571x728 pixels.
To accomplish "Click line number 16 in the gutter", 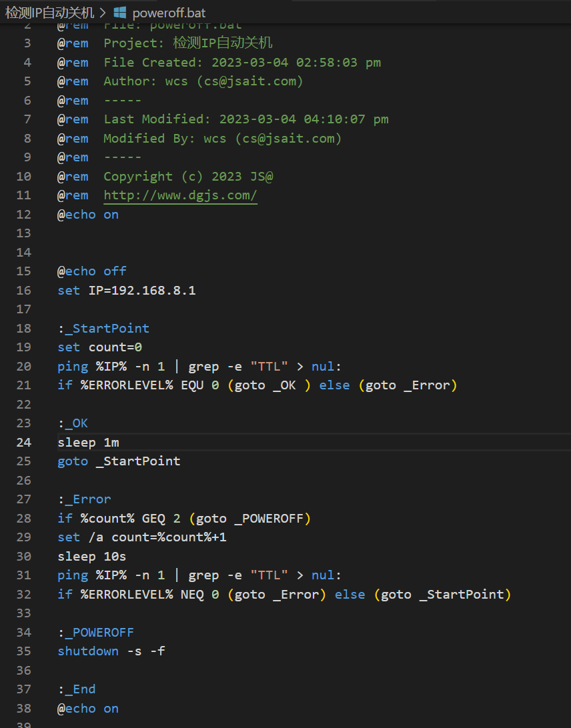I will pos(23,290).
